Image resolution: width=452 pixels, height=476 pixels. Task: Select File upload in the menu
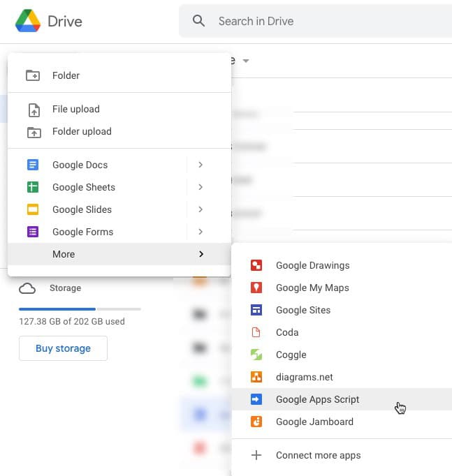(119, 110)
